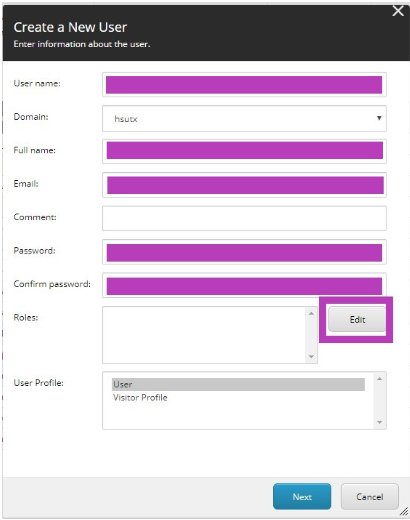
Task: Click the User Profile scroll down arrow
Action: [x=379, y=422]
